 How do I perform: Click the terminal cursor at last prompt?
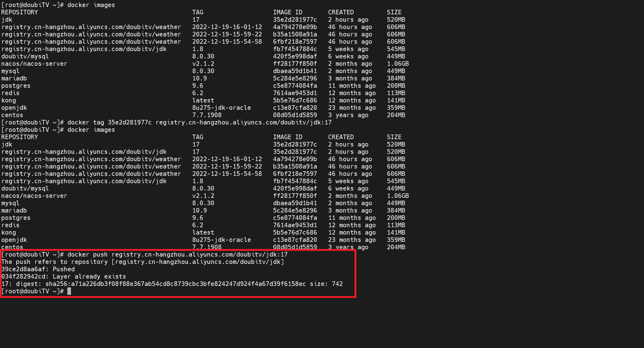69,291
